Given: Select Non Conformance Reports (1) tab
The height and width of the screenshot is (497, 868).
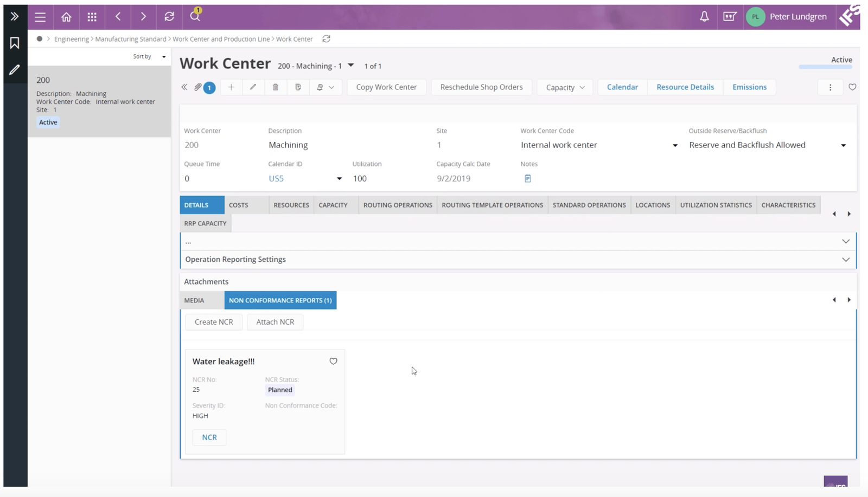Looking at the screenshot, I should [280, 300].
